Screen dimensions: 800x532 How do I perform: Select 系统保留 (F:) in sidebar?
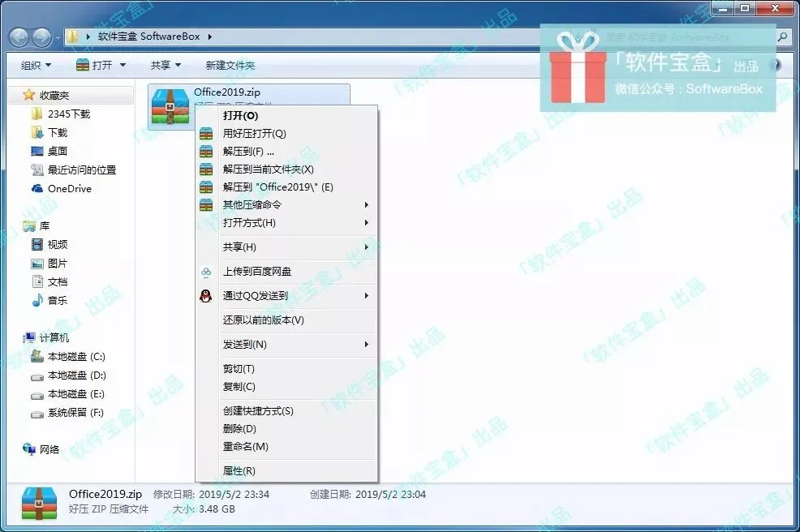click(x=75, y=413)
